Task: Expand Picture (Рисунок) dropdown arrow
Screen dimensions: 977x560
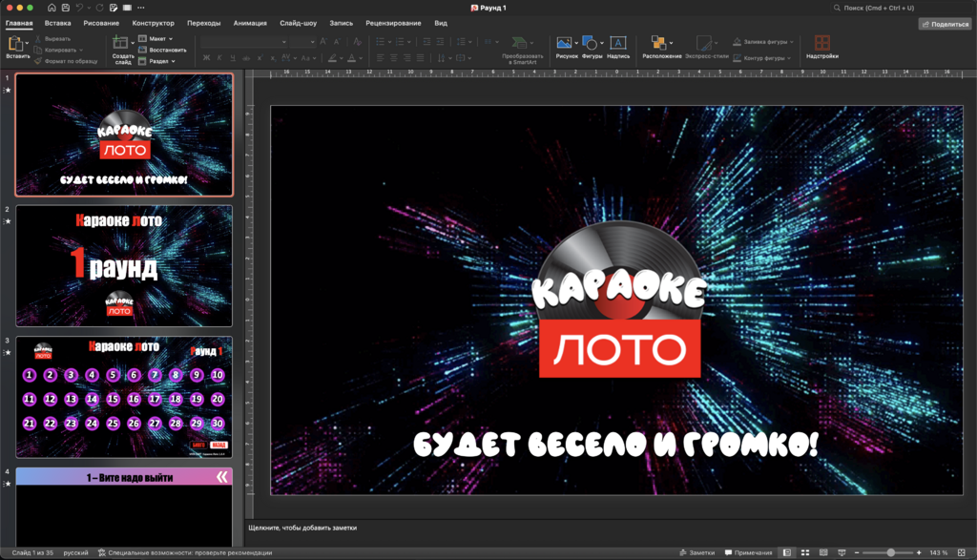Action: (x=576, y=43)
